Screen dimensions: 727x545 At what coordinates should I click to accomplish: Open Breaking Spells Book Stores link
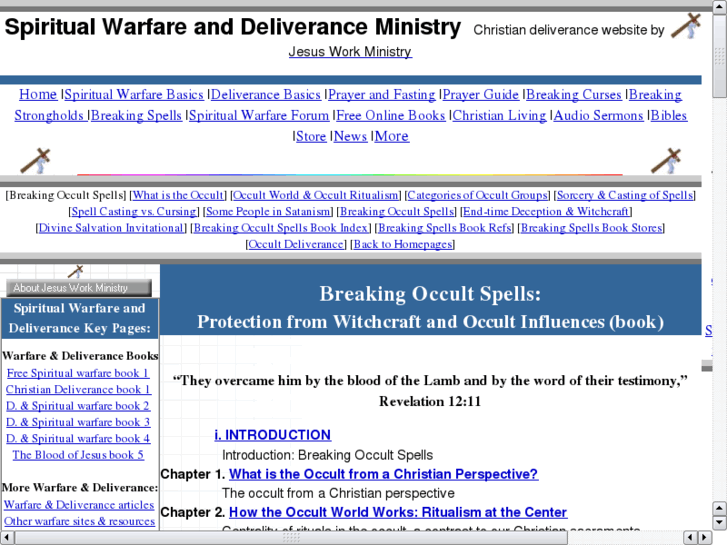[x=591, y=228]
